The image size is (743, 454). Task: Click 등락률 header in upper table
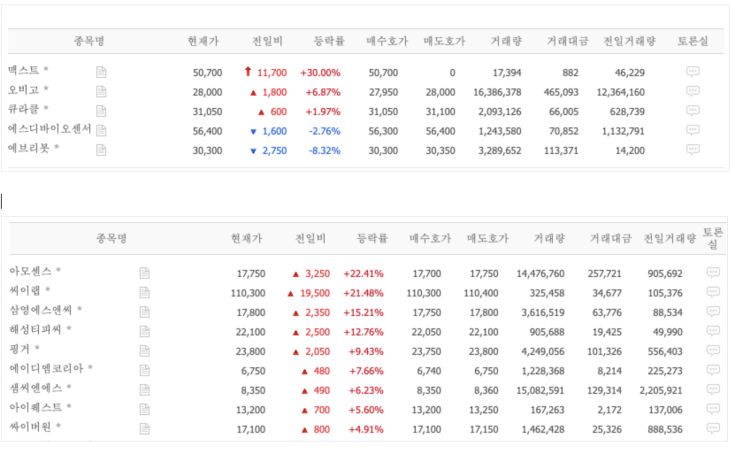(329, 41)
